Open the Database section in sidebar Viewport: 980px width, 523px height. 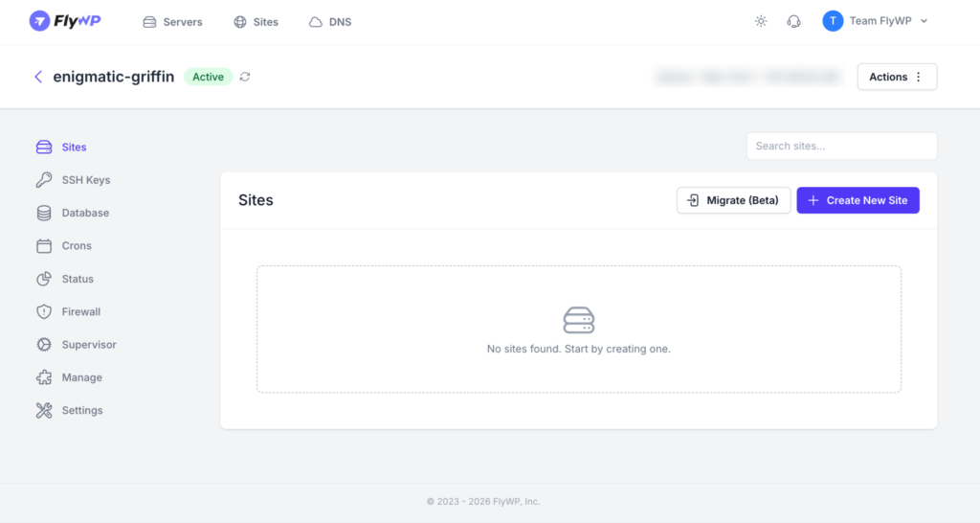pyautogui.click(x=85, y=213)
